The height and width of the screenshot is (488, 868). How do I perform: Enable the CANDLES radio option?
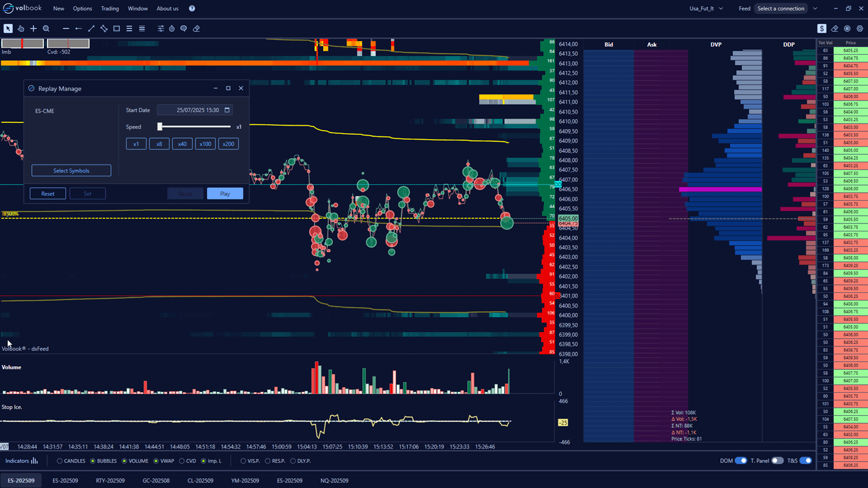coord(60,461)
